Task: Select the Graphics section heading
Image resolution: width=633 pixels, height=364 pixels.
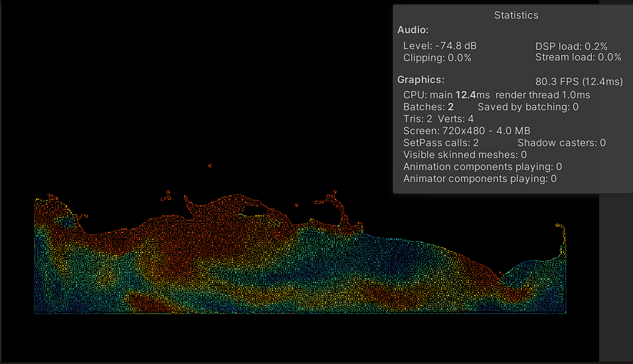Action: coord(420,80)
